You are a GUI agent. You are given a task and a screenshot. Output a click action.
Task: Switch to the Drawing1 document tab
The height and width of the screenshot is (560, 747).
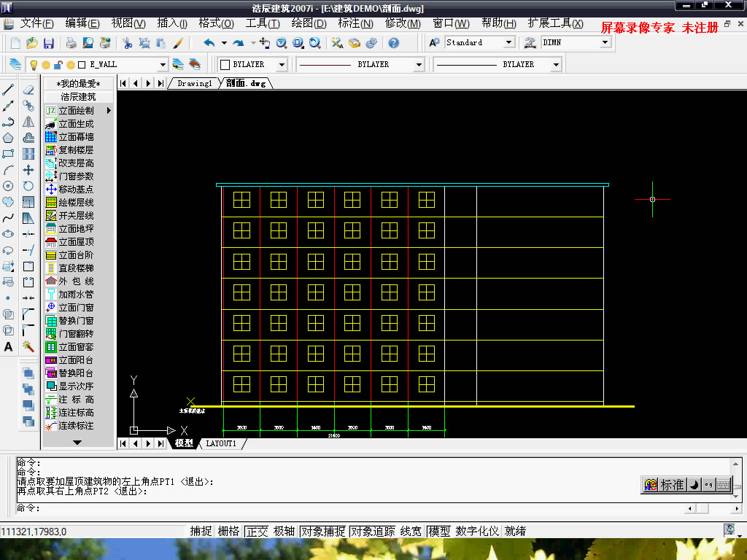click(193, 83)
